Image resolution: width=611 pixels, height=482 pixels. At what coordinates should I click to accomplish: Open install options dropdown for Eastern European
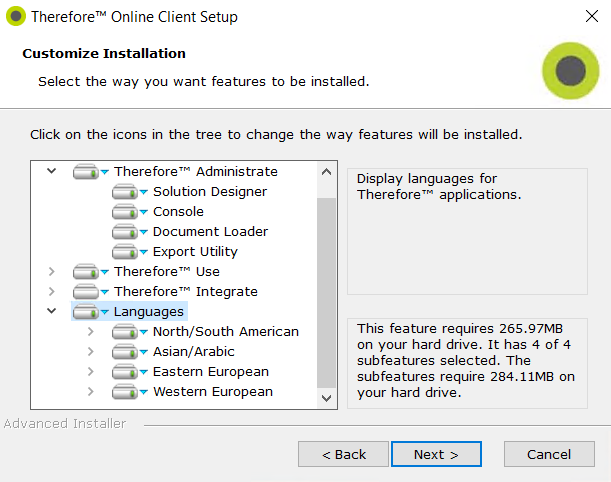tap(144, 372)
